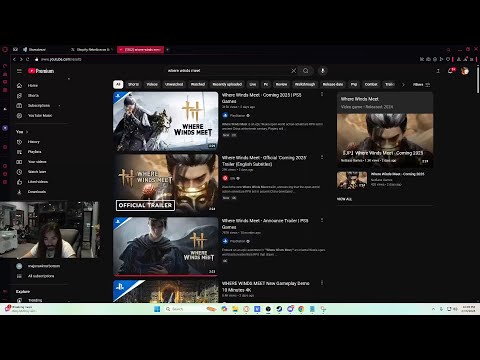Open the New Gameplay Demo 10 Minutes 4K title

[x=266, y=286]
